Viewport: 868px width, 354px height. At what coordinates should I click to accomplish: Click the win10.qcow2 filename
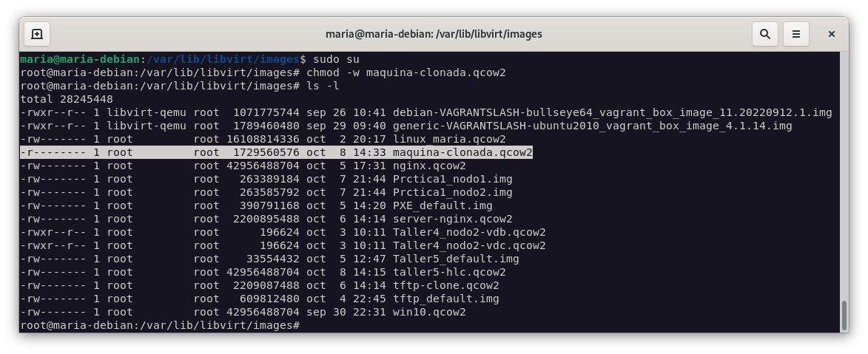tap(429, 312)
